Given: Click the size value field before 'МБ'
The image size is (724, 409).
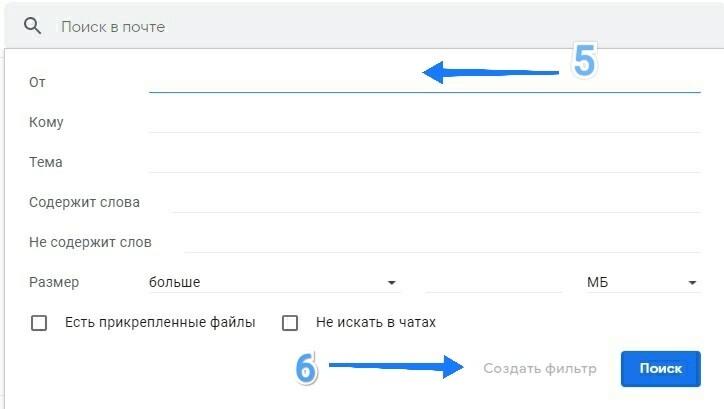Looking at the screenshot, I should (493, 282).
